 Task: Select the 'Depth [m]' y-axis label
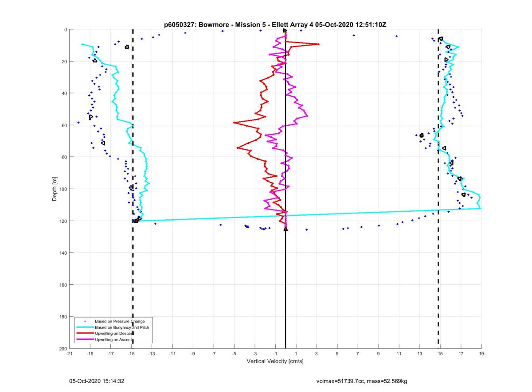coord(55,189)
